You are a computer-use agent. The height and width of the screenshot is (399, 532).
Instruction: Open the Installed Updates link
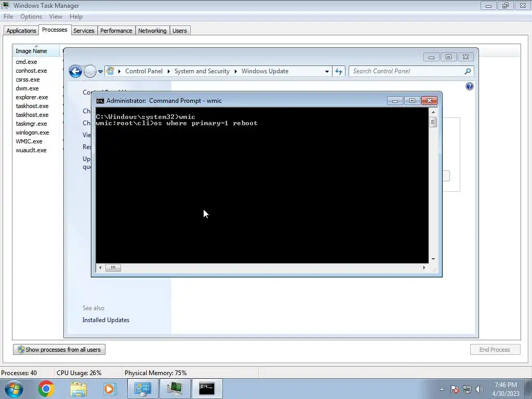pos(106,320)
